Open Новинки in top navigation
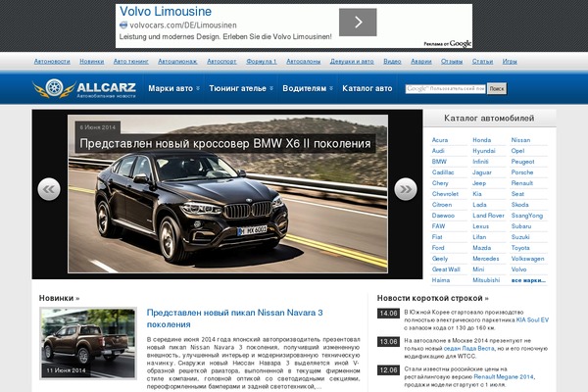 pos(92,61)
